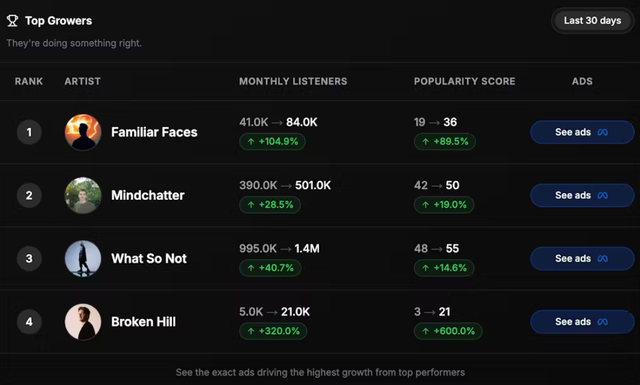Sort by Monthly Listeners column header
This screenshot has width=640, height=385.
coord(293,81)
